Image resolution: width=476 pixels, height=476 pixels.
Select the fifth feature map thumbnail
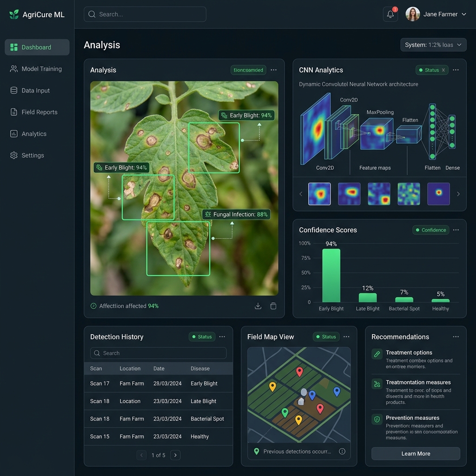(438, 194)
